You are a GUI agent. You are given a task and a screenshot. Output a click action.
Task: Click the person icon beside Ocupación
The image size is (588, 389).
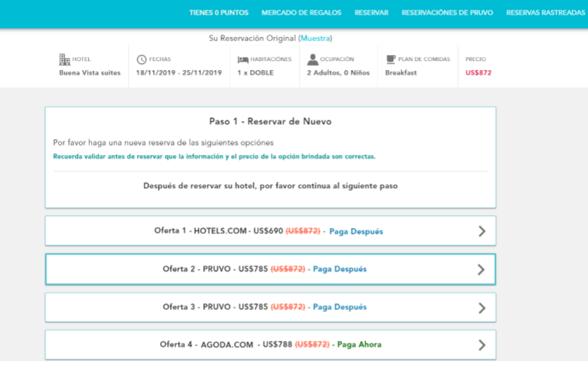[312, 59]
